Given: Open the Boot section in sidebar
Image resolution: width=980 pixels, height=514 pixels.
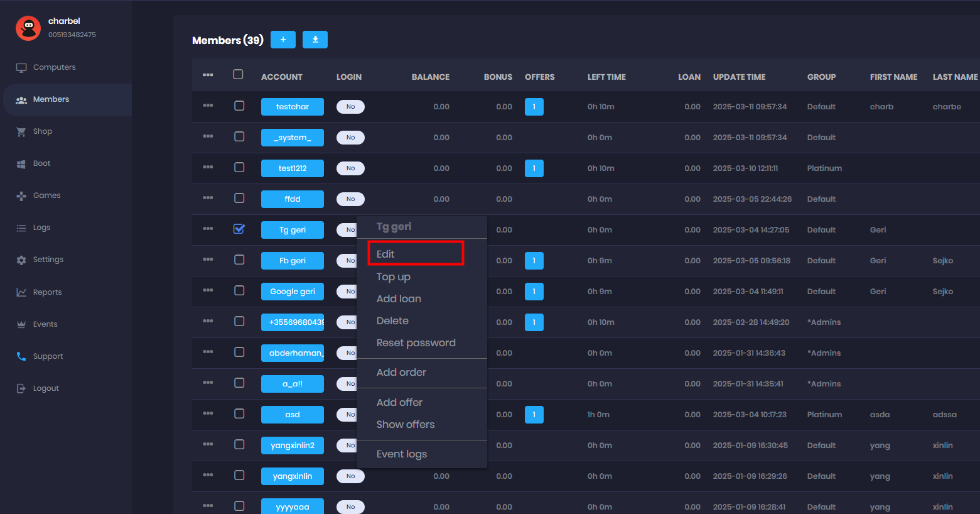Looking at the screenshot, I should tap(41, 163).
